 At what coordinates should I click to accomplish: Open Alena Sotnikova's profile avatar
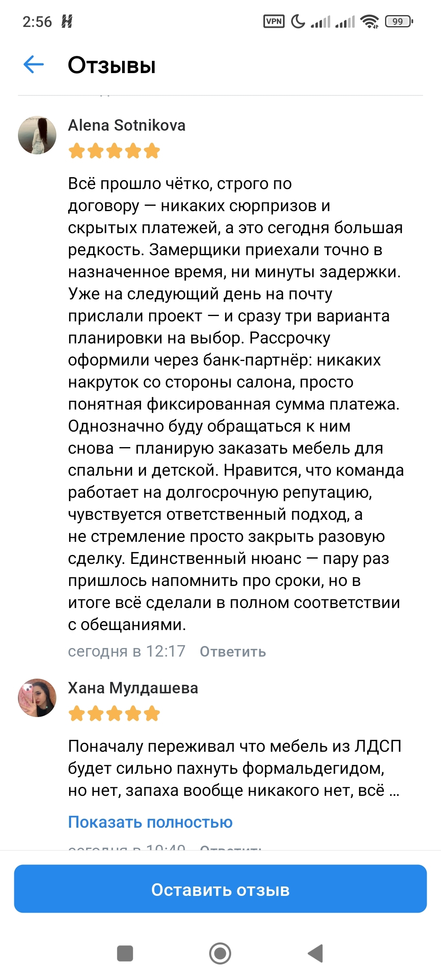tap(37, 135)
